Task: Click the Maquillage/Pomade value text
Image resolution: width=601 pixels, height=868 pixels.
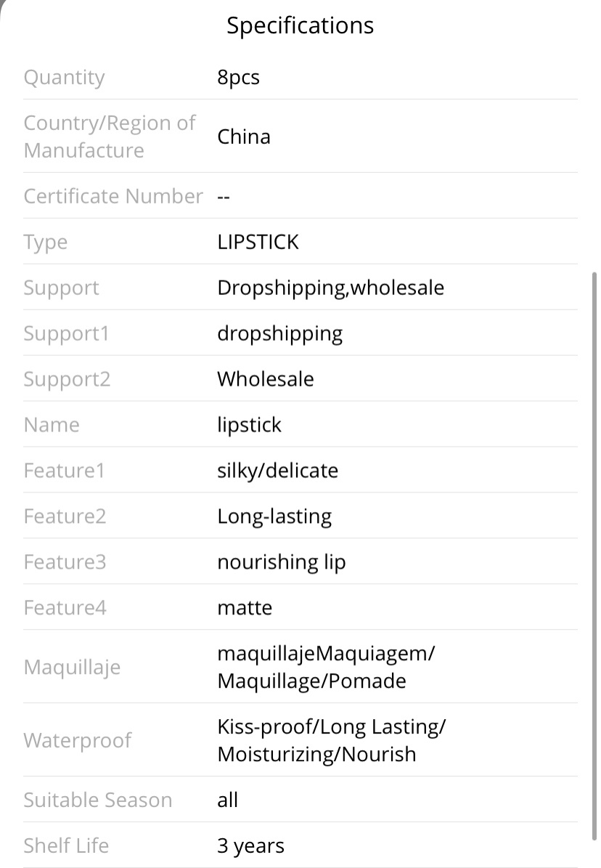Action: [x=311, y=681]
